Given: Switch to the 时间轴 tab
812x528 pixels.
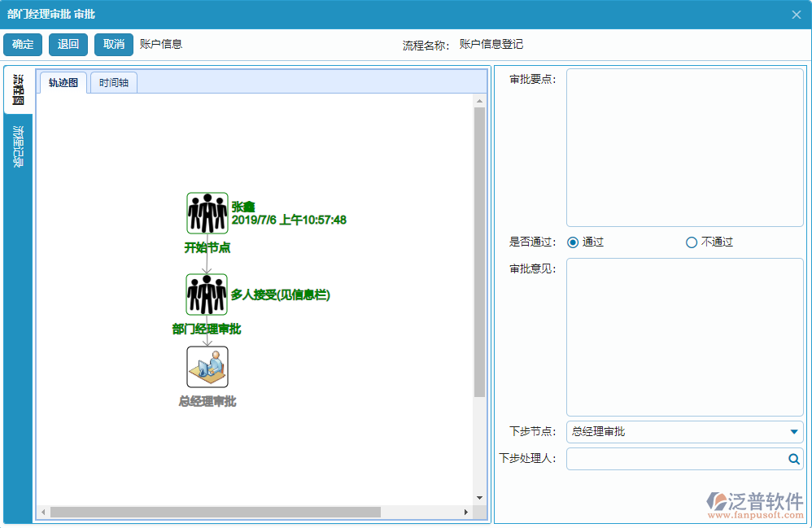Looking at the screenshot, I should 113,82.
